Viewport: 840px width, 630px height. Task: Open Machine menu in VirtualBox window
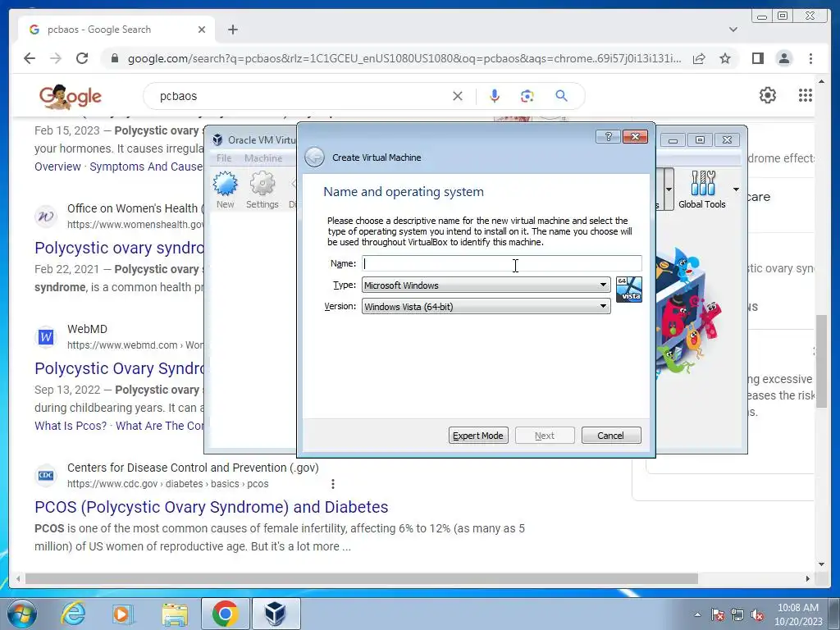coord(263,158)
